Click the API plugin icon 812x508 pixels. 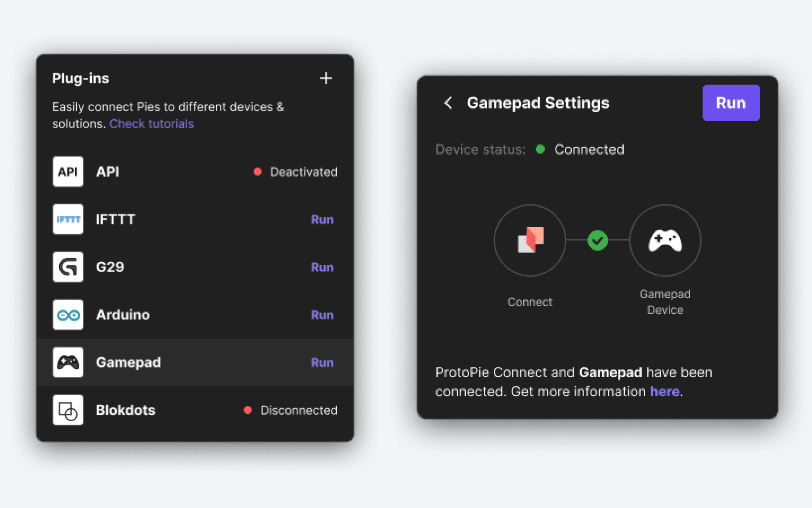point(67,172)
